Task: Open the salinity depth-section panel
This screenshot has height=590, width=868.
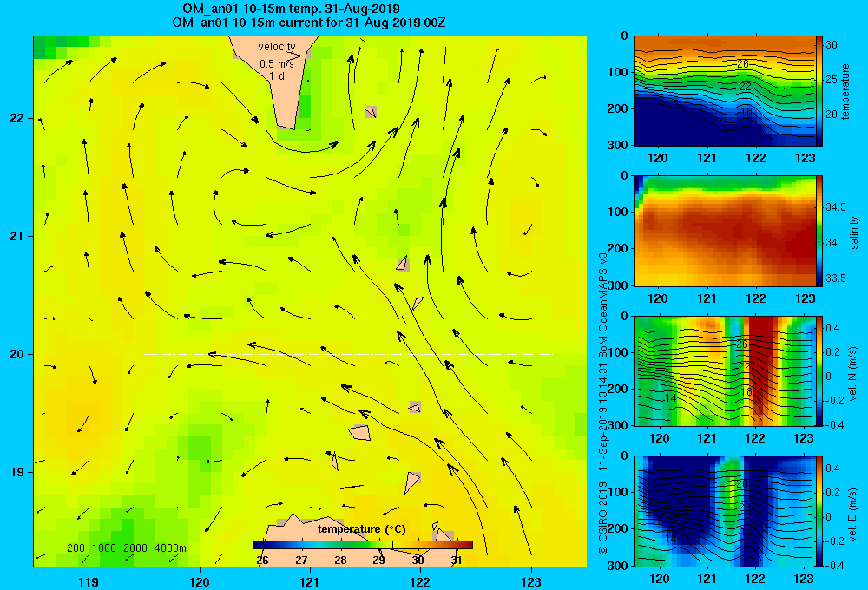Action: pyautogui.click(x=724, y=231)
